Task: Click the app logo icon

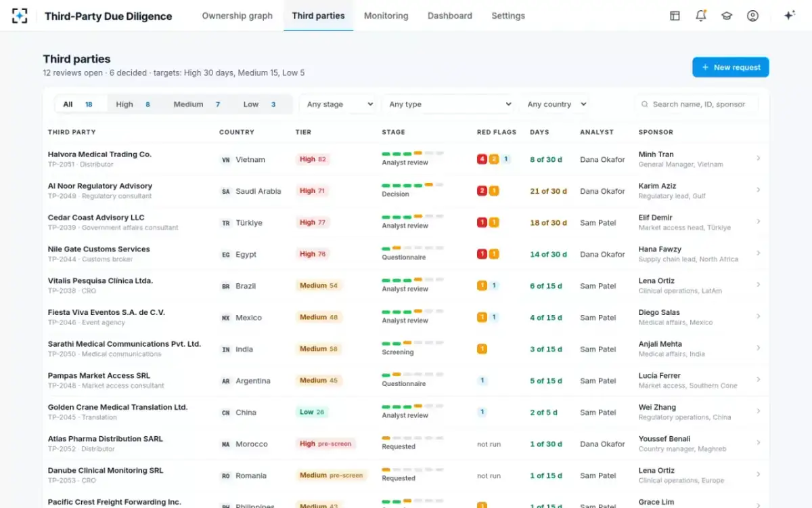Action: click(20, 16)
